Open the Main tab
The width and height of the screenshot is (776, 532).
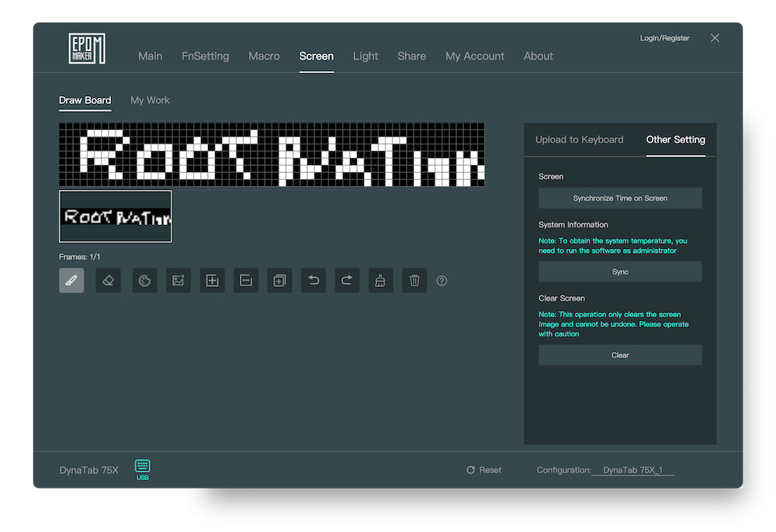pos(150,57)
